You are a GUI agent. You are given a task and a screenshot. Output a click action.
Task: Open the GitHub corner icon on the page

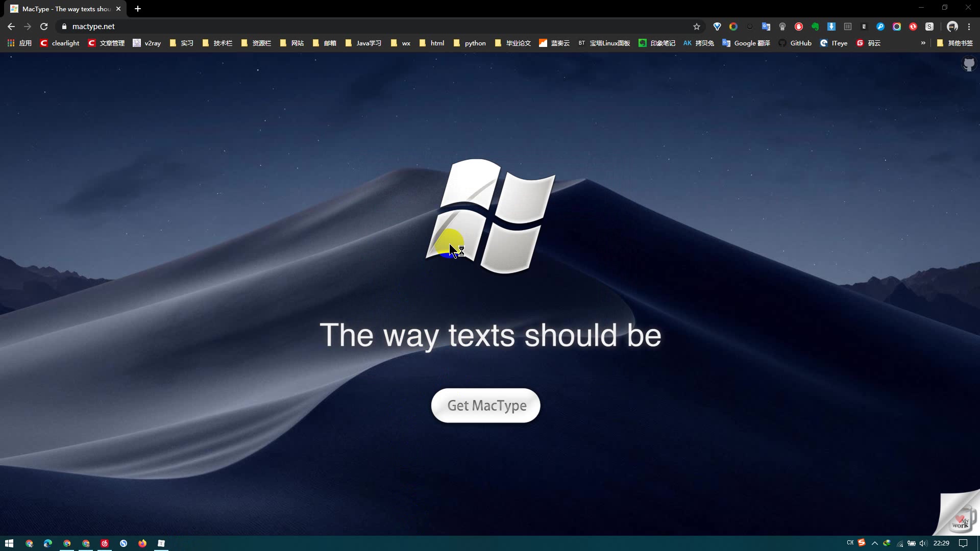pyautogui.click(x=968, y=64)
